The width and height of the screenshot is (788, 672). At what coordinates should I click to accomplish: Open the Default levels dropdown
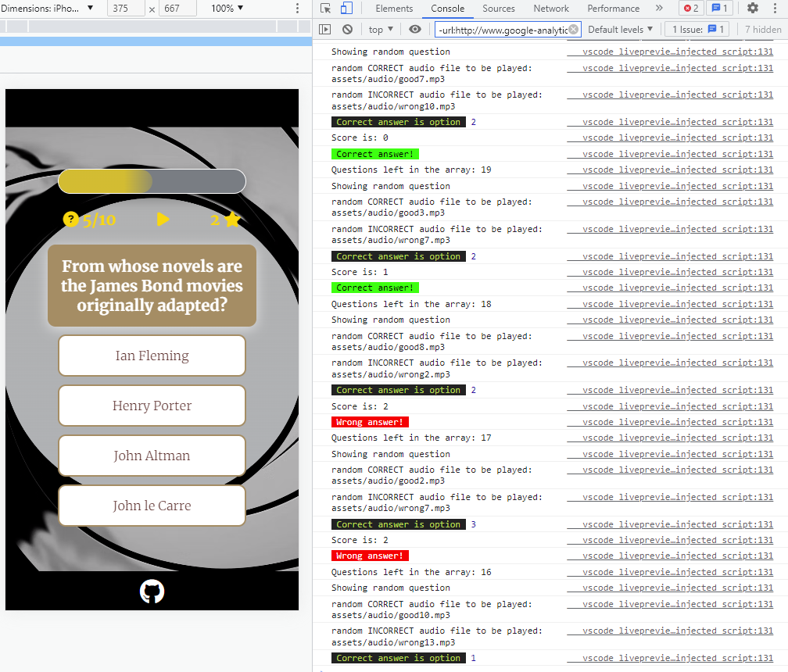(x=620, y=30)
